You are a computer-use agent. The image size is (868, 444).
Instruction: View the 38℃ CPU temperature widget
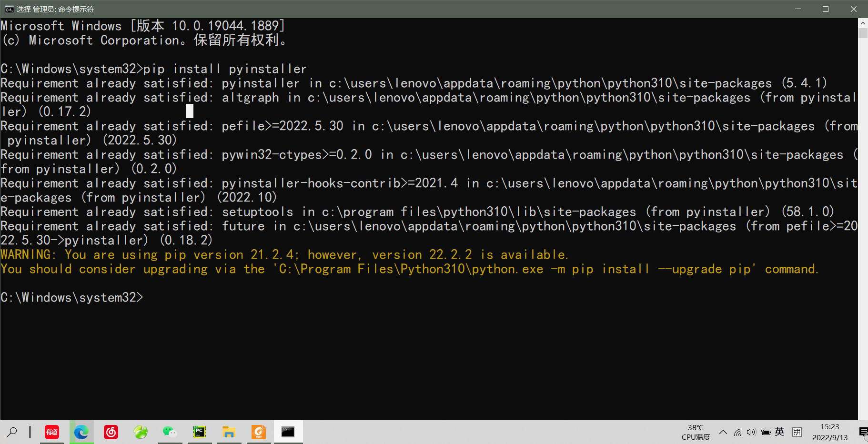pyautogui.click(x=696, y=432)
